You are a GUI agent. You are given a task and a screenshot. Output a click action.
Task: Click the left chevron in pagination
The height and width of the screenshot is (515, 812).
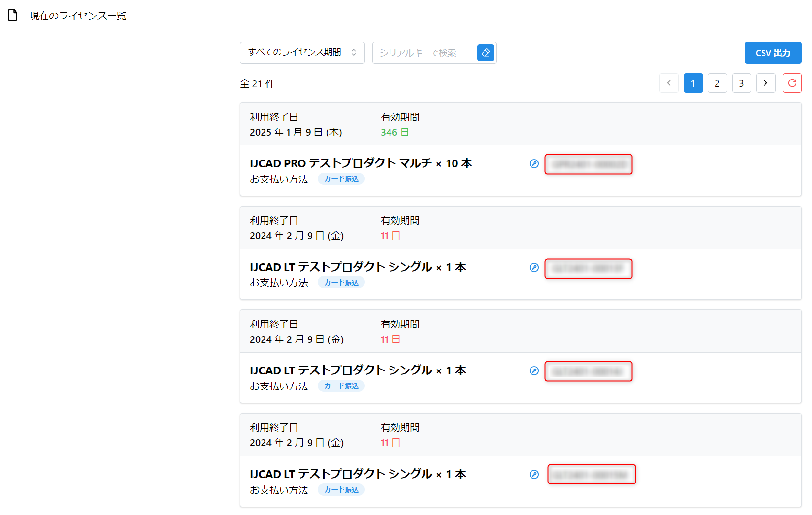coord(669,83)
